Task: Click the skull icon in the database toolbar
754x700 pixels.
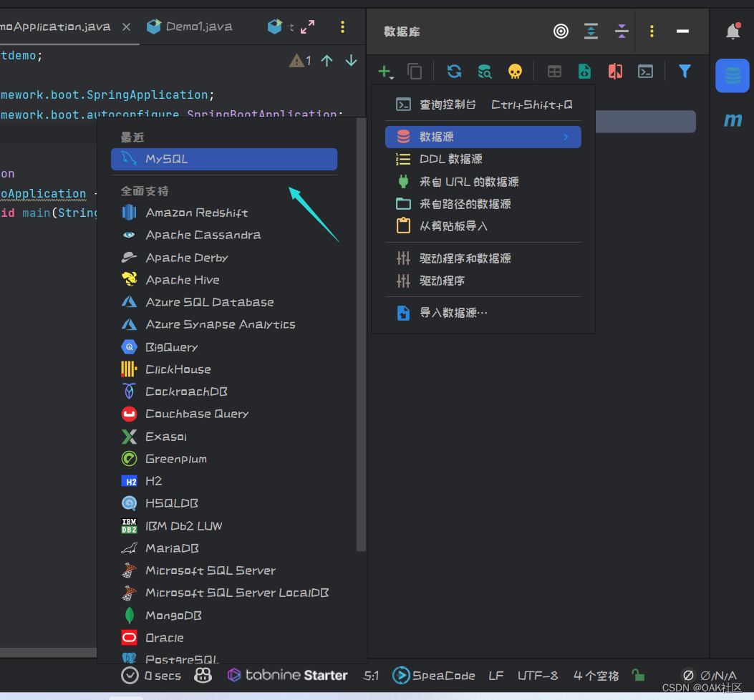Action: click(x=515, y=72)
